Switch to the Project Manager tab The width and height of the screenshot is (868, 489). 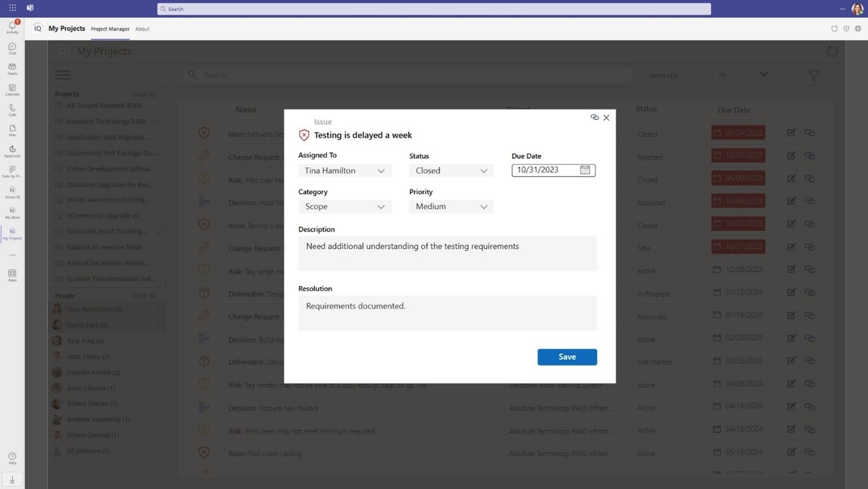pos(110,29)
